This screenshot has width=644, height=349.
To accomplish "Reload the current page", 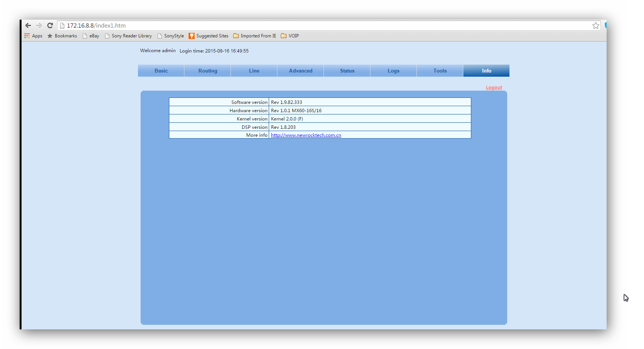I will (50, 25).
